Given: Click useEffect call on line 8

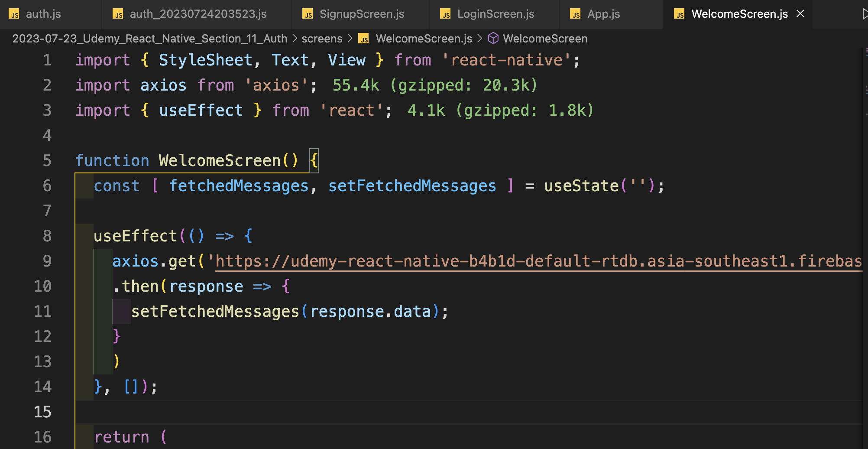Looking at the screenshot, I should (x=135, y=236).
